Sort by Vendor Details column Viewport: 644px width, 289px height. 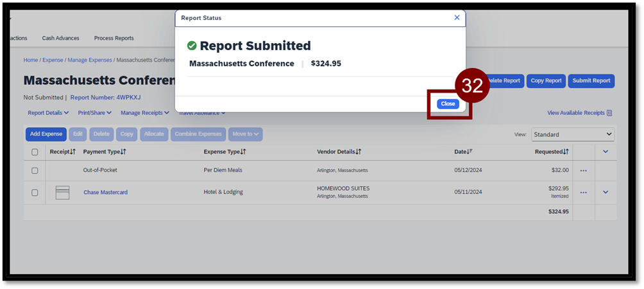coord(339,152)
